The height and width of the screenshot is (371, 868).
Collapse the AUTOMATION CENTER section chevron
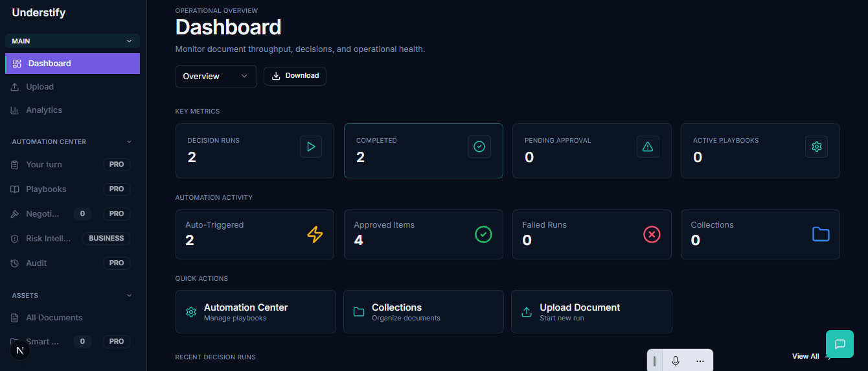coord(129,142)
